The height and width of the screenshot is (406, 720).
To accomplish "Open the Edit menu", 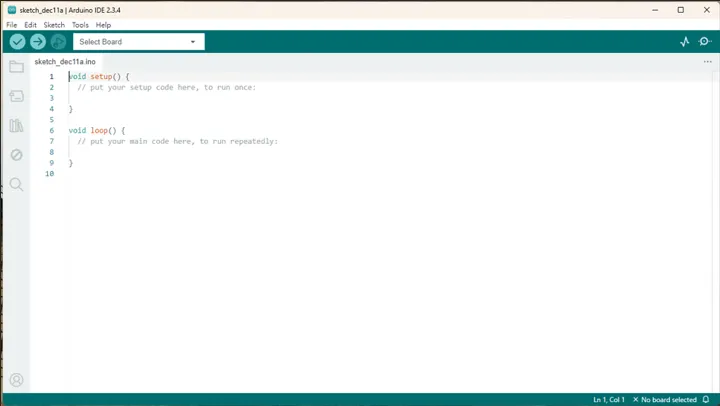I will coord(30,25).
